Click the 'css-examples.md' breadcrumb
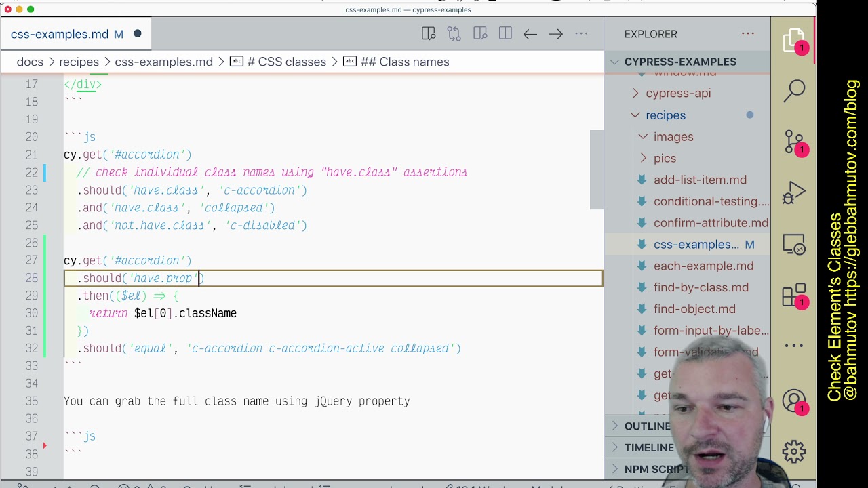The width and height of the screenshot is (868, 488). click(x=163, y=62)
